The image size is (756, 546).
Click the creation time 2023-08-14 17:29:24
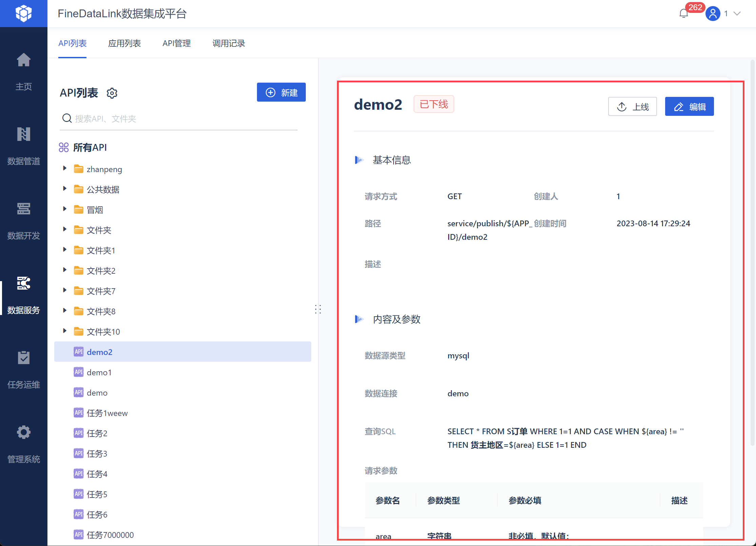(653, 224)
